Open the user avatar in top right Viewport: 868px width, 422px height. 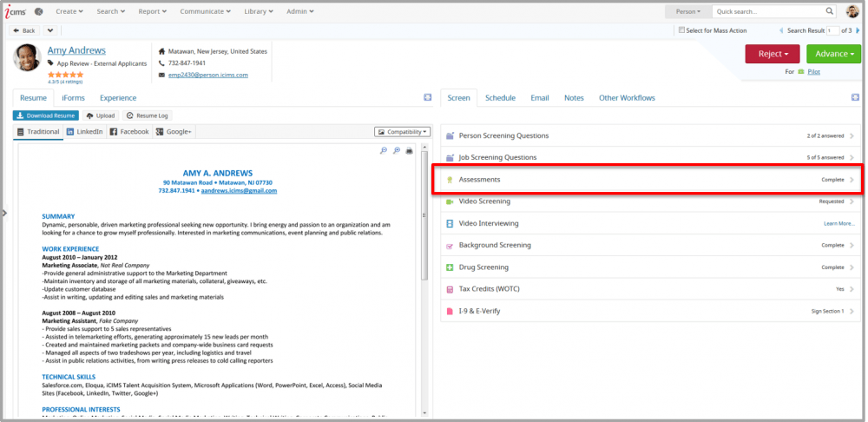point(852,11)
